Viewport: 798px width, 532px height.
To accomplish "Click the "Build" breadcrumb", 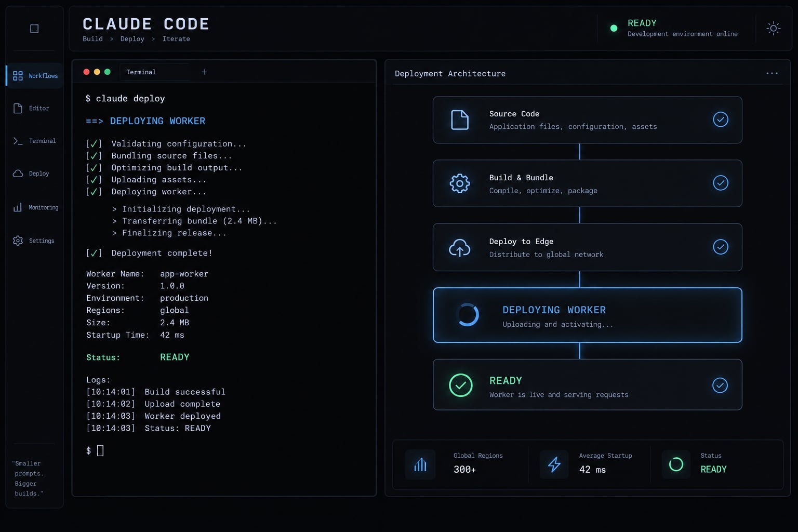I will click(92, 39).
